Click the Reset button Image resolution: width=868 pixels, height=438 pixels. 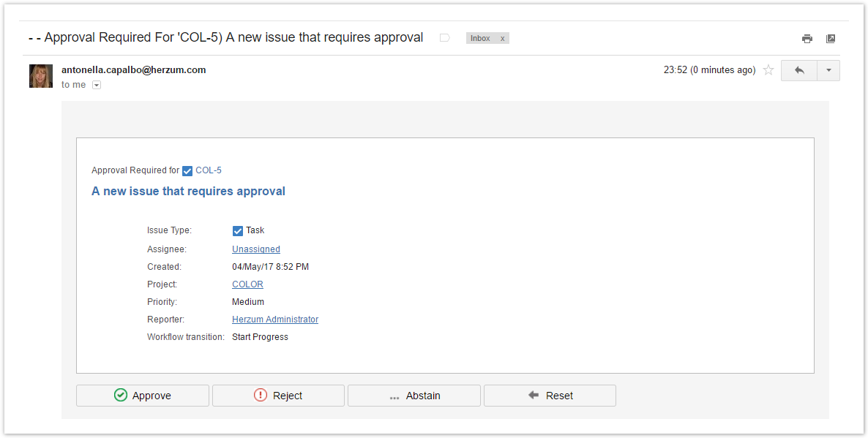pos(550,396)
